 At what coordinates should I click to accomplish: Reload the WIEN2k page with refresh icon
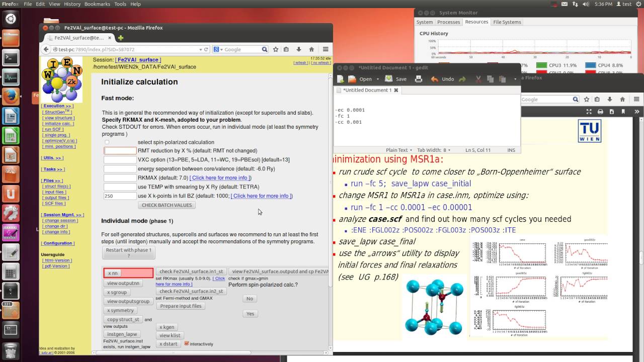tap(206, 49)
